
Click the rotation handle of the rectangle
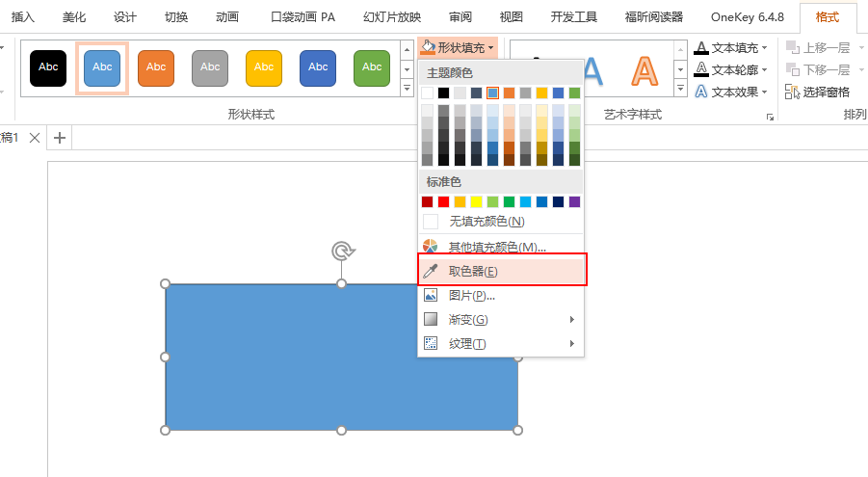343,251
